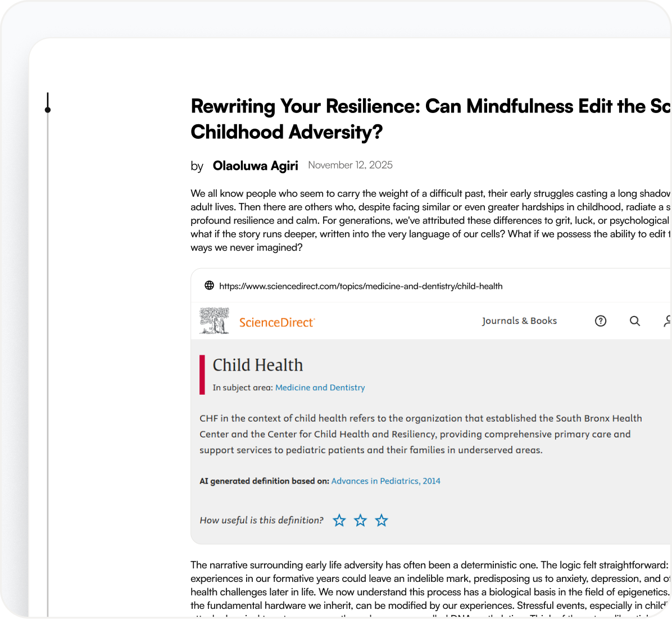The image size is (672, 619).
Task: Click the CHF definition paragraph
Action: (421, 434)
